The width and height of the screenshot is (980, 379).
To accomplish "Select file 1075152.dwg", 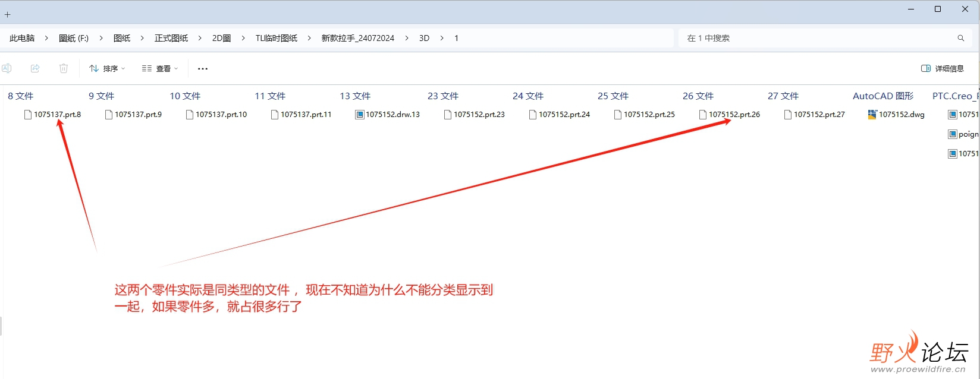I will 897,115.
